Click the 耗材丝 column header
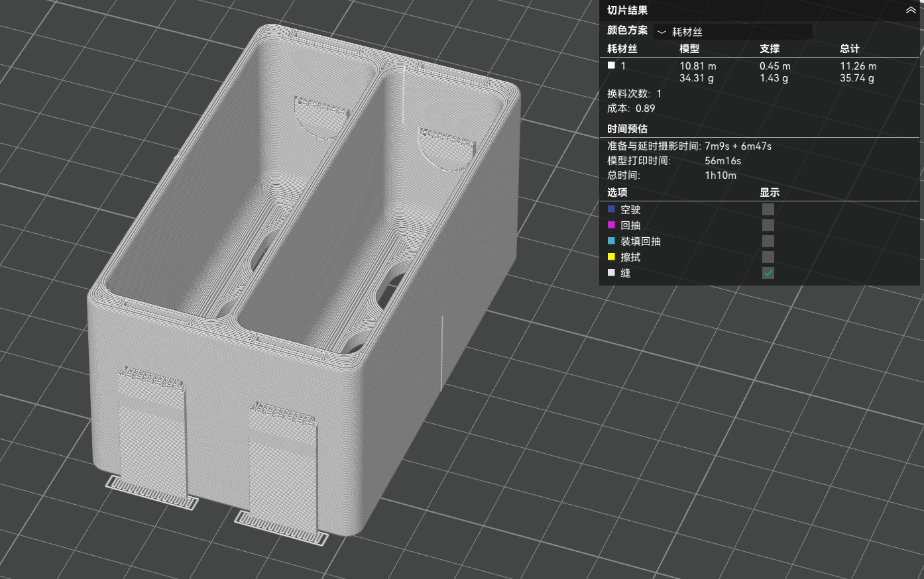924x579 pixels. coord(622,48)
